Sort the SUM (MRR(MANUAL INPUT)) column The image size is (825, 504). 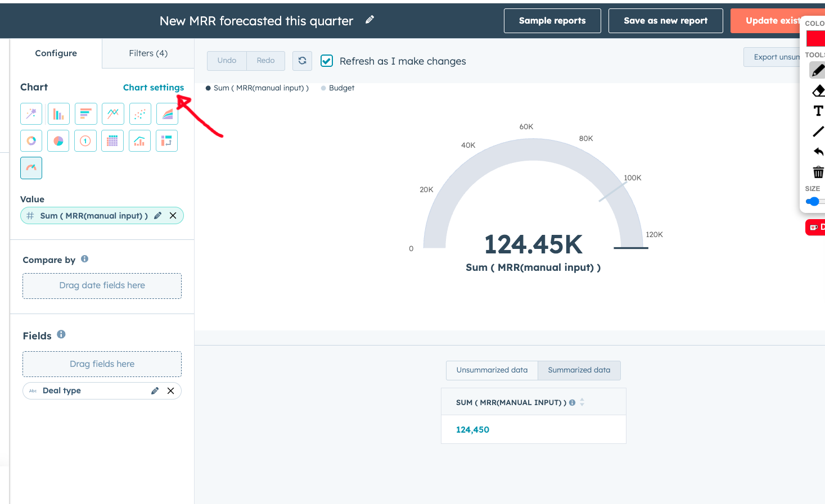tap(582, 402)
